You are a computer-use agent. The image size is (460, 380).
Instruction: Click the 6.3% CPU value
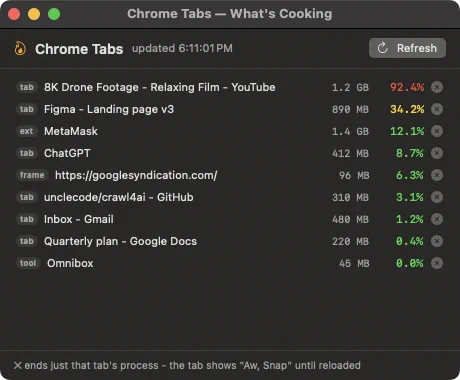[410, 175]
